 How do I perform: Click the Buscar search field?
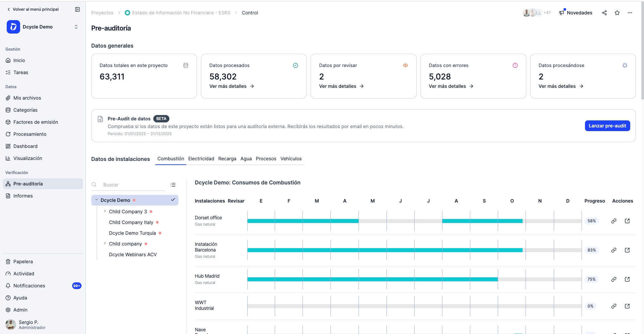click(x=128, y=185)
